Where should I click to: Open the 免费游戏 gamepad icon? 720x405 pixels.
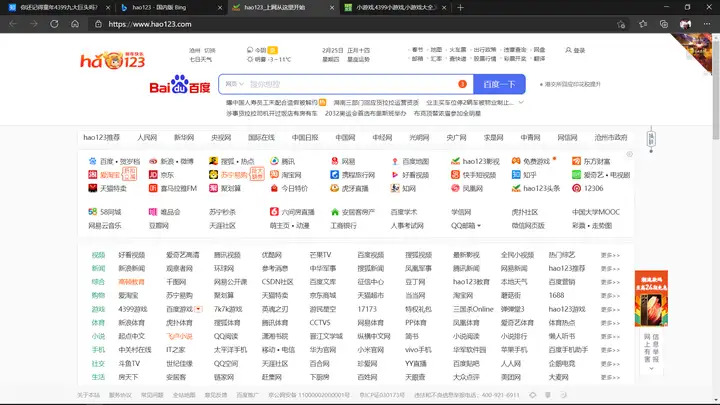pyautogui.click(x=516, y=161)
